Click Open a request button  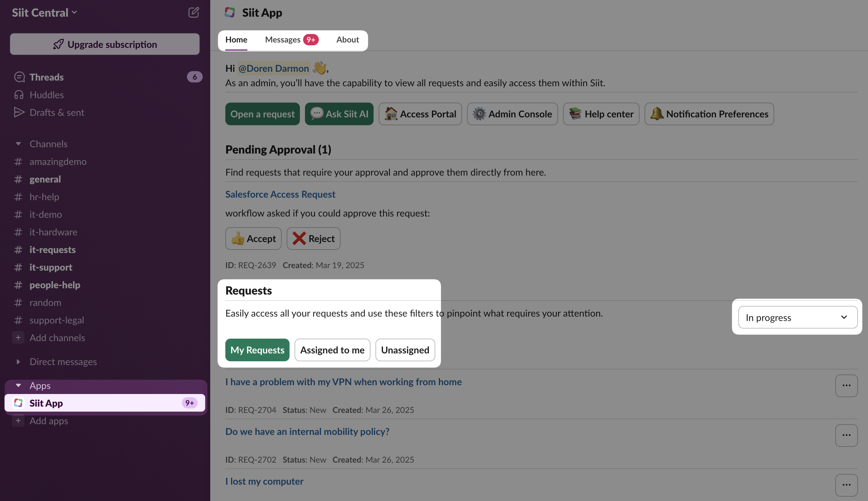pos(262,114)
